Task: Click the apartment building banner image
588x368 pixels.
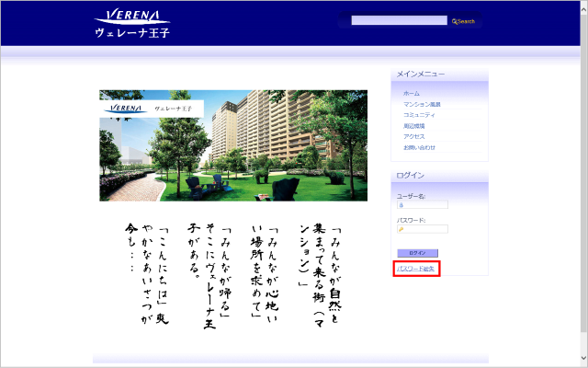Action: coord(233,145)
